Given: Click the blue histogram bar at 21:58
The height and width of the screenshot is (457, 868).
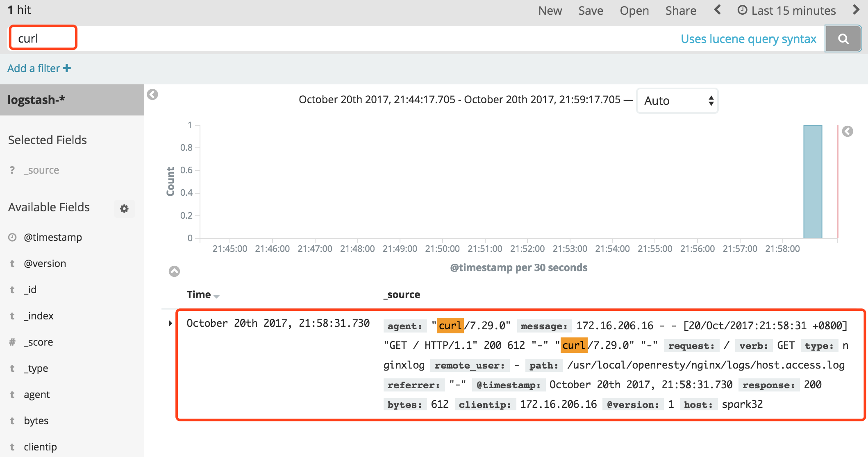Looking at the screenshot, I should (x=813, y=181).
